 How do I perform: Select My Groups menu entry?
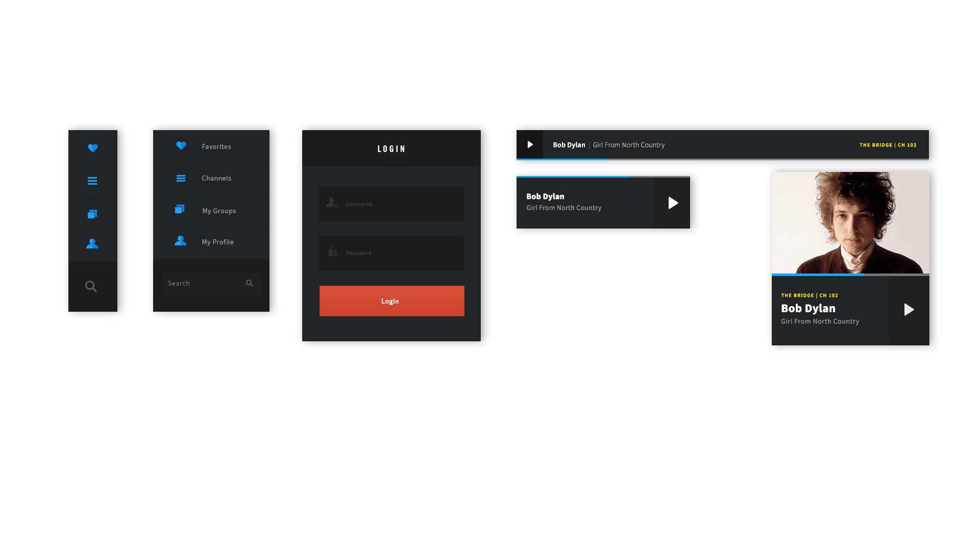(218, 211)
